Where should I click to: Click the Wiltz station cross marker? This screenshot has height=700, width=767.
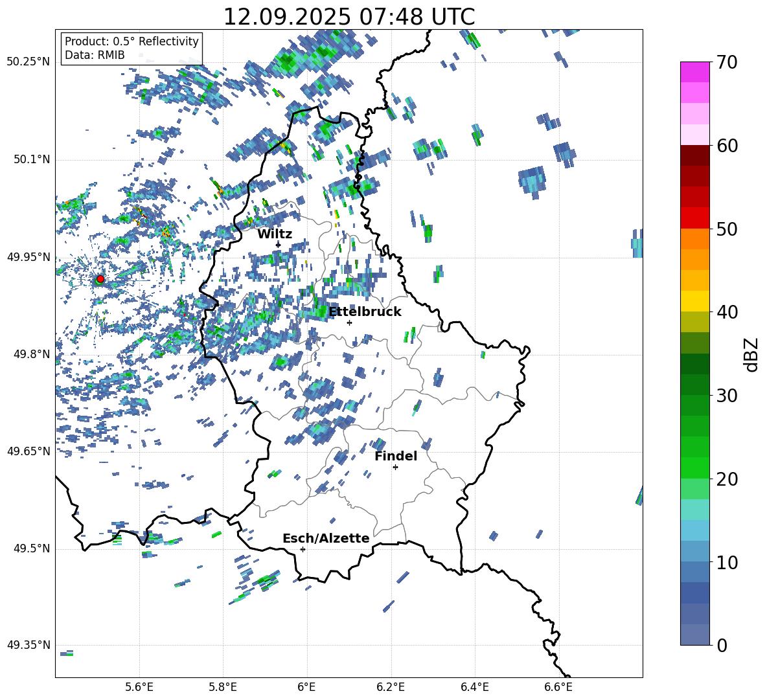[x=279, y=244]
